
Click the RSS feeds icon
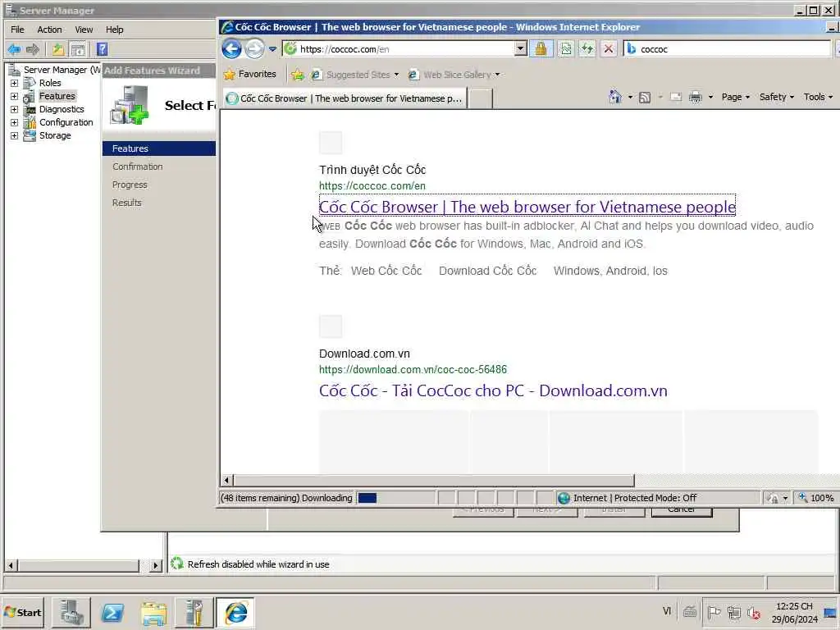click(645, 97)
